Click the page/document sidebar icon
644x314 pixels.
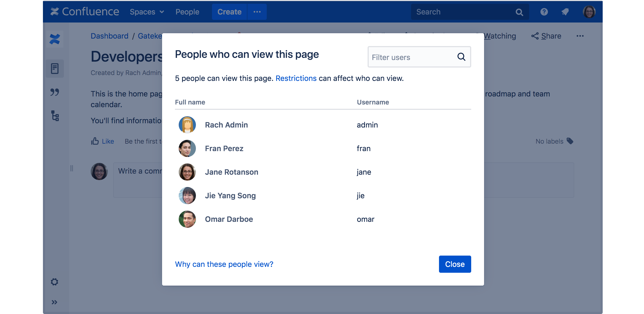point(55,68)
